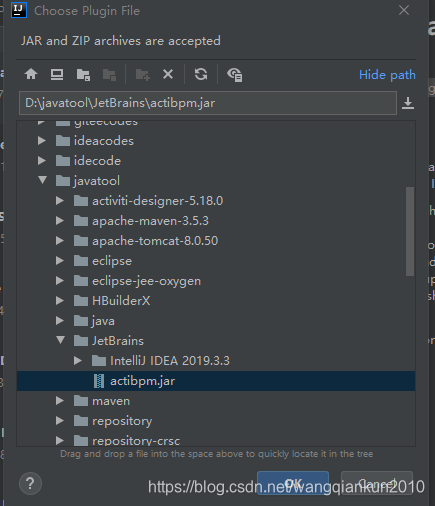Screen dimensions: 435x506
Task: Click the file tree vertical scrollbar
Action: pos(410,231)
